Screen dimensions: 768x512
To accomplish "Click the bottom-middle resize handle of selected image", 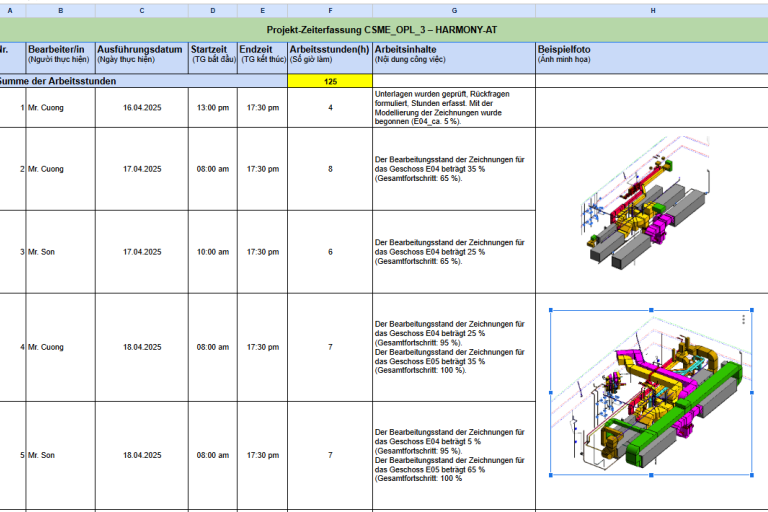I will pos(651,475).
